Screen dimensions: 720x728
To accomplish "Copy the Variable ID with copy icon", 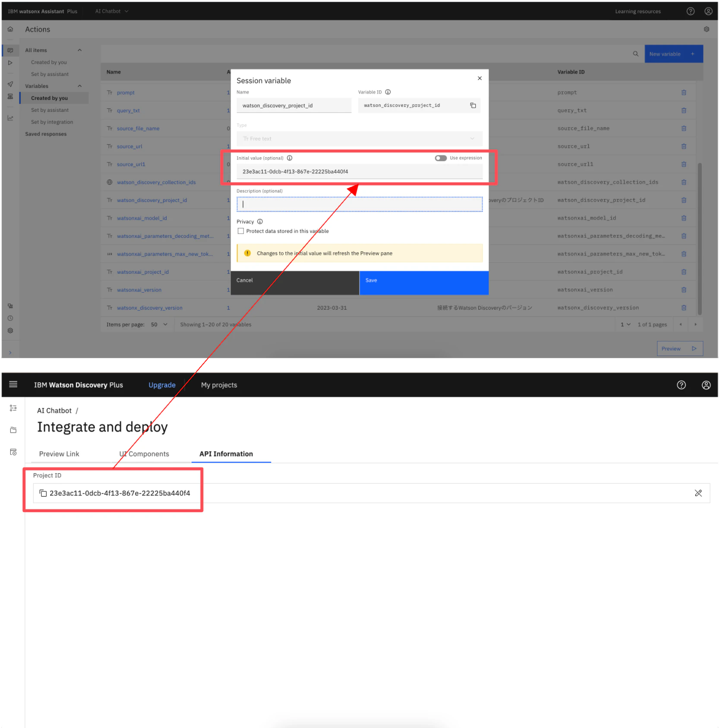I will point(473,105).
